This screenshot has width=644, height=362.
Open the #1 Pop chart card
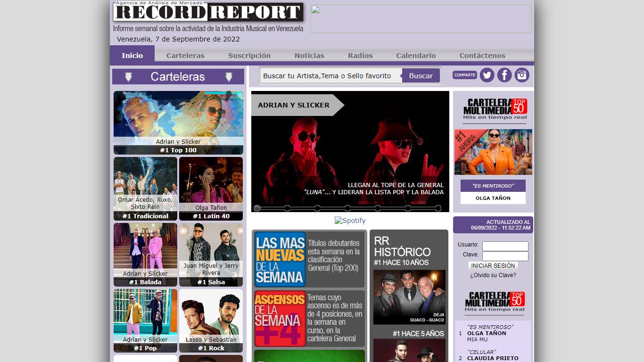pos(145,321)
